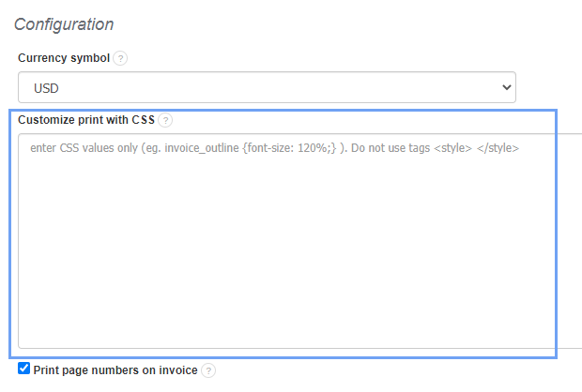The image size is (582, 392).
Task: Toggle via 'Print page numbers on invoice' label
Action: pos(115,370)
